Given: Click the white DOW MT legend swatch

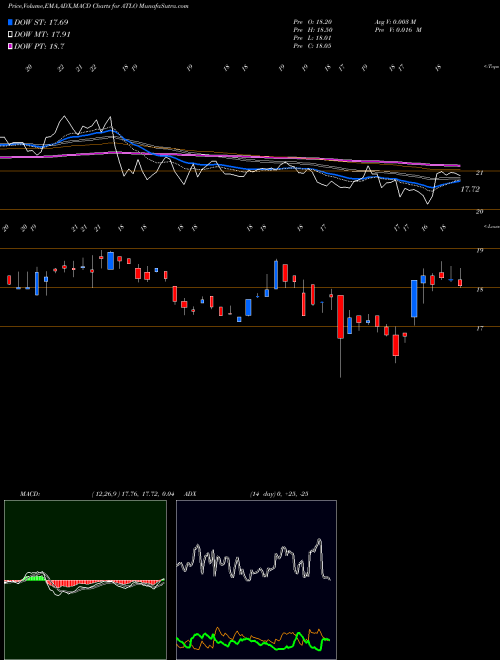Looking at the screenshot, I should pos(10,35).
